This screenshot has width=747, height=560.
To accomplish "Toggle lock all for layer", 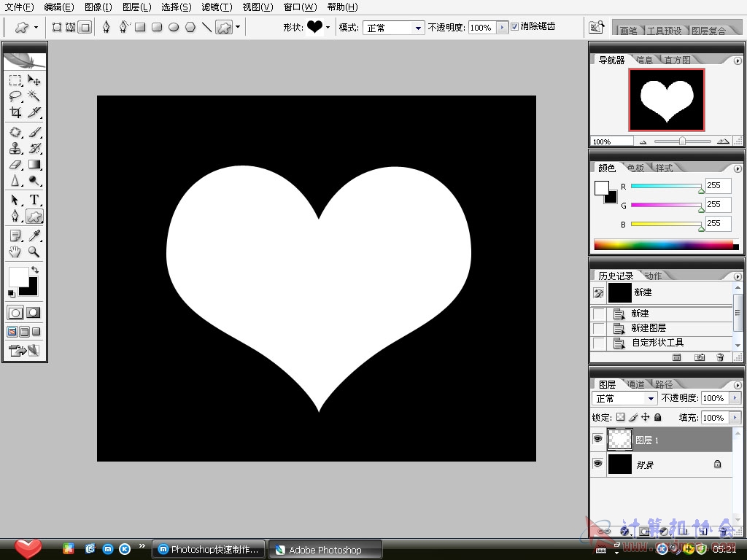I will (x=658, y=417).
